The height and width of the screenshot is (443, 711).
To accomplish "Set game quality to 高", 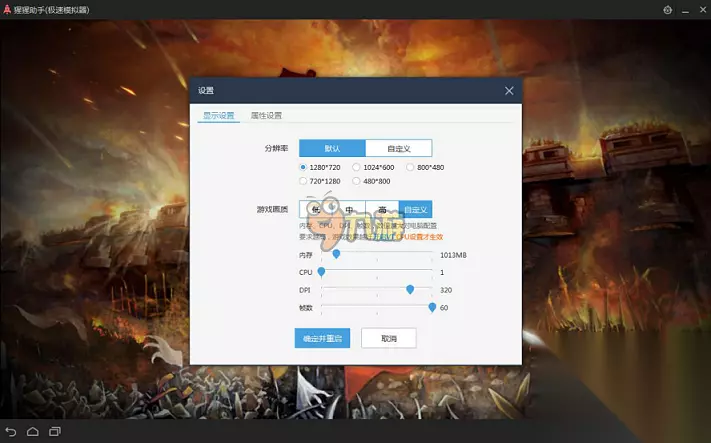I will [x=382, y=209].
